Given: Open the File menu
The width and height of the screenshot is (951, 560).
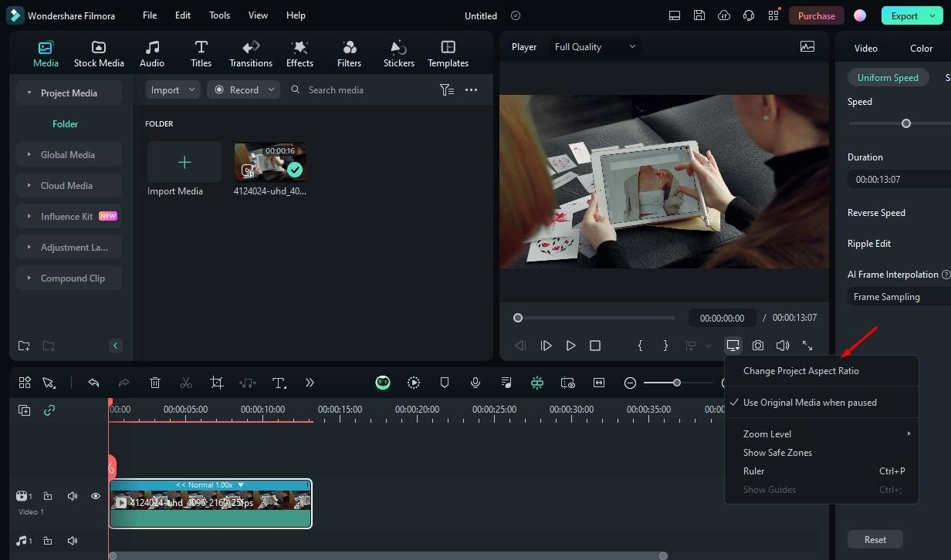Looking at the screenshot, I should click(150, 15).
